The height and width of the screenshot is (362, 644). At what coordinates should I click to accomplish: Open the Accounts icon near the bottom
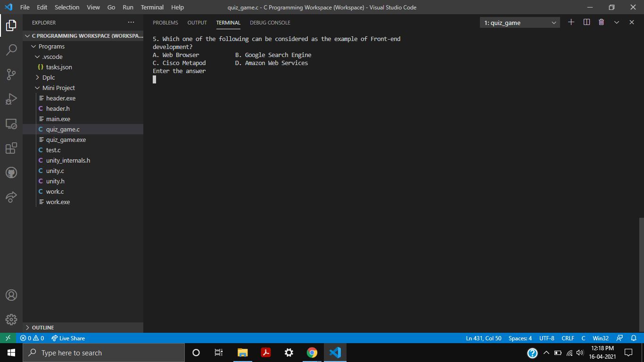pyautogui.click(x=11, y=295)
